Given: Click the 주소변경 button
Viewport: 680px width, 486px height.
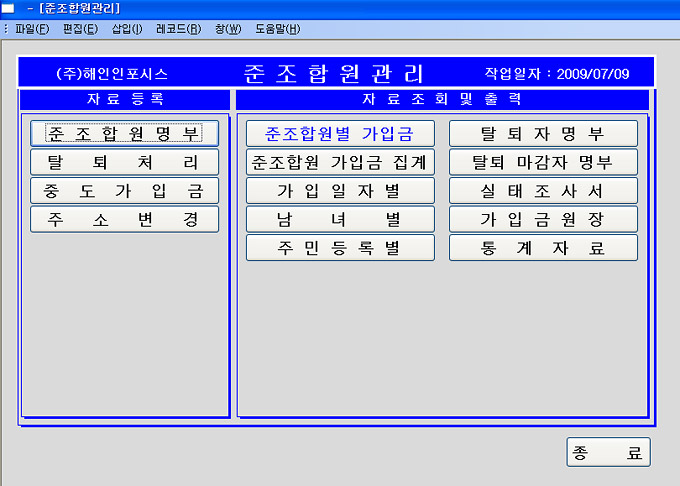Looking at the screenshot, I should pos(124,219).
